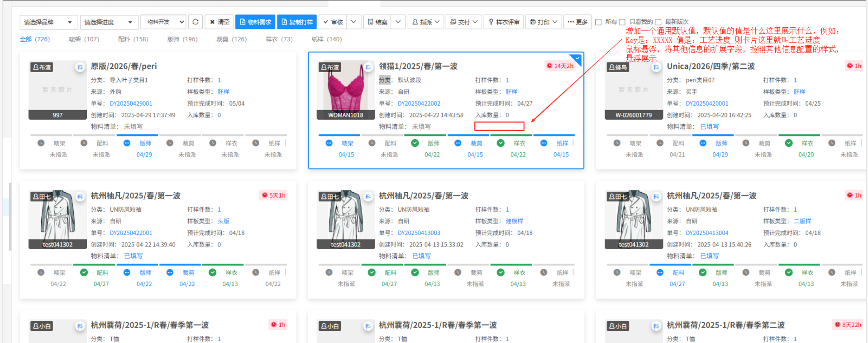
Task: Click the green check icon for 版师 in 领猫1 card
Action: pos(415,143)
